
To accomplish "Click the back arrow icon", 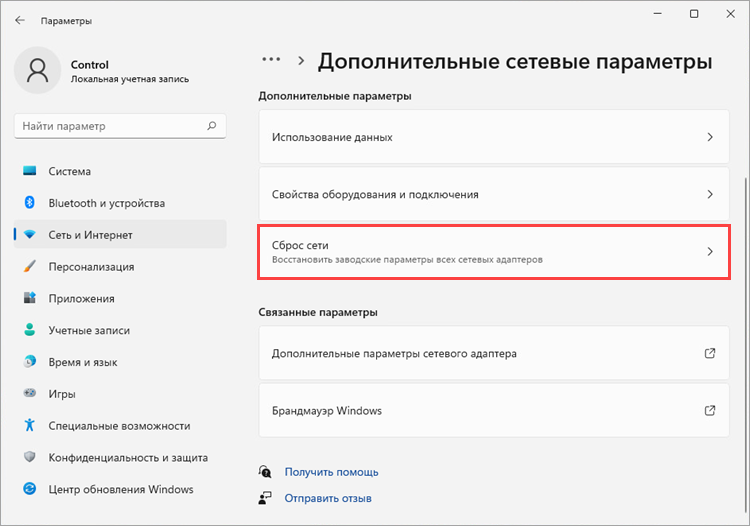I will 20,20.
